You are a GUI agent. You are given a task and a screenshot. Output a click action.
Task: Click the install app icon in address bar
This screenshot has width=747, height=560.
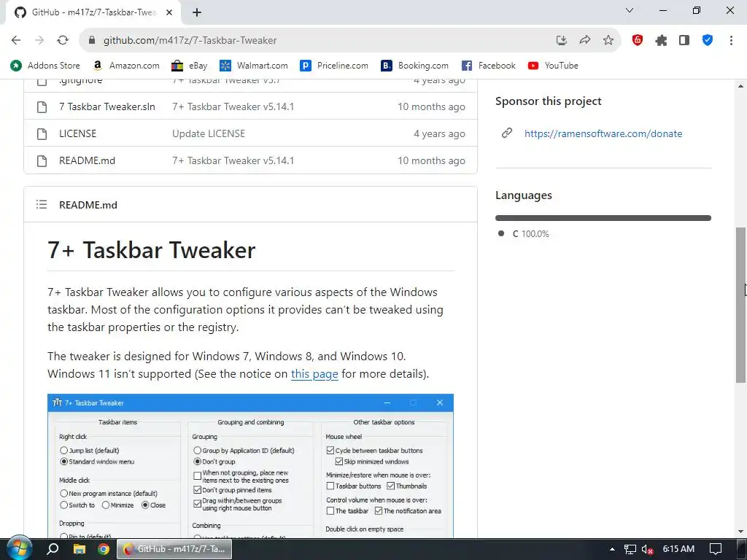point(562,41)
